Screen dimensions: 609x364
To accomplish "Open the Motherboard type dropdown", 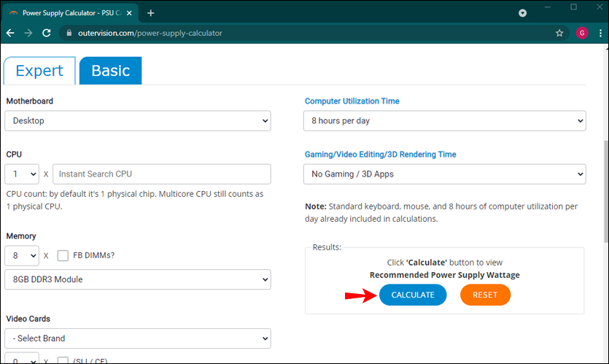I will 138,121.
